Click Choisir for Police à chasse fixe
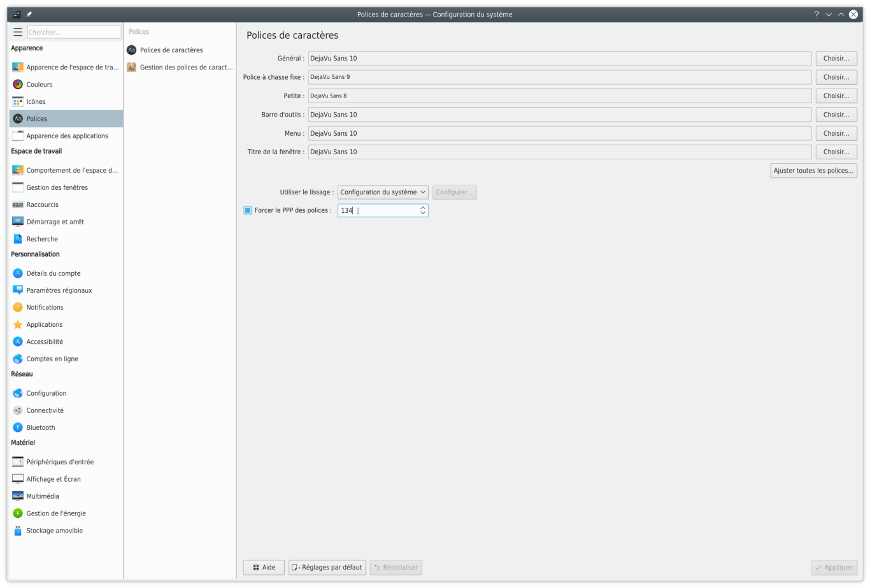Image resolution: width=870 pixels, height=588 pixels. coord(836,77)
